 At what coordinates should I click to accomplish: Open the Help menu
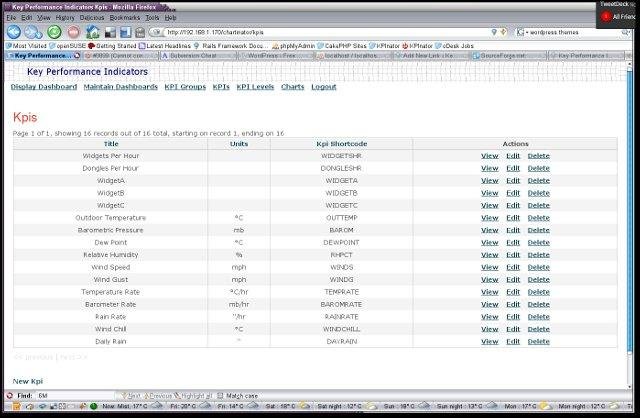(x=171, y=18)
